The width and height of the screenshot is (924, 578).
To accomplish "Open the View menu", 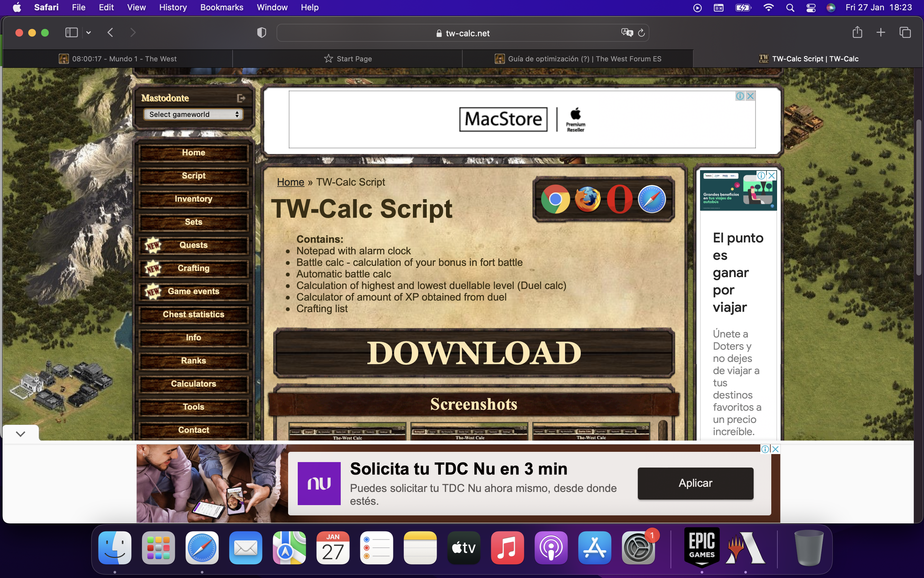I will click(136, 8).
